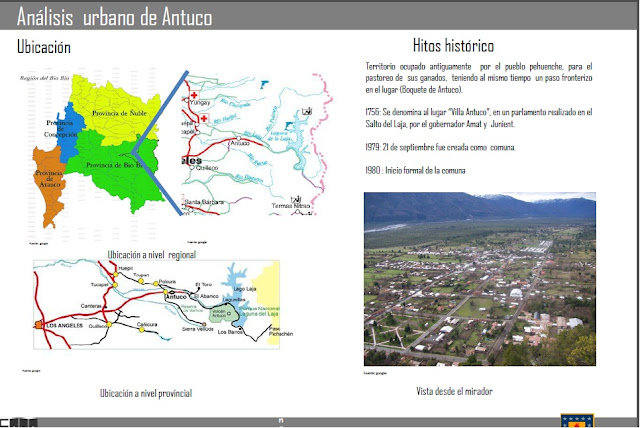This screenshot has width=640, height=428.
Task: Click the bold "Antuco" label on provincial map
Action: tap(176, 297)
